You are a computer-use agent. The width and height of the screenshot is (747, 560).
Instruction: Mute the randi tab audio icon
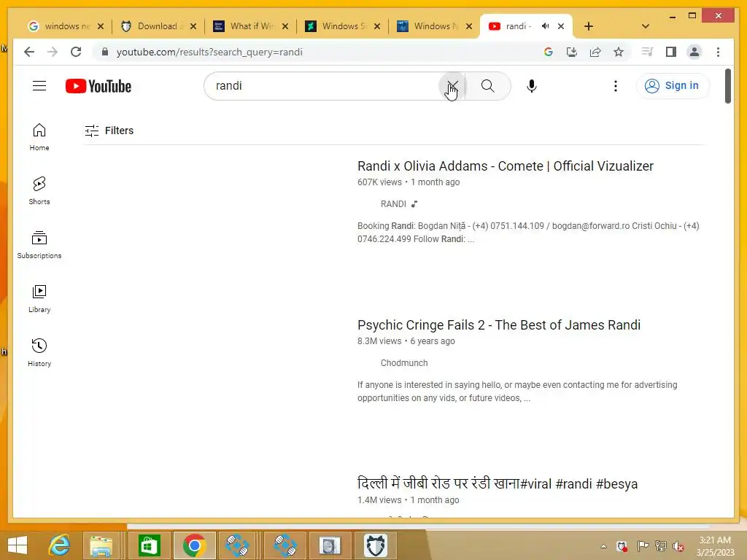tap(545, 26)
